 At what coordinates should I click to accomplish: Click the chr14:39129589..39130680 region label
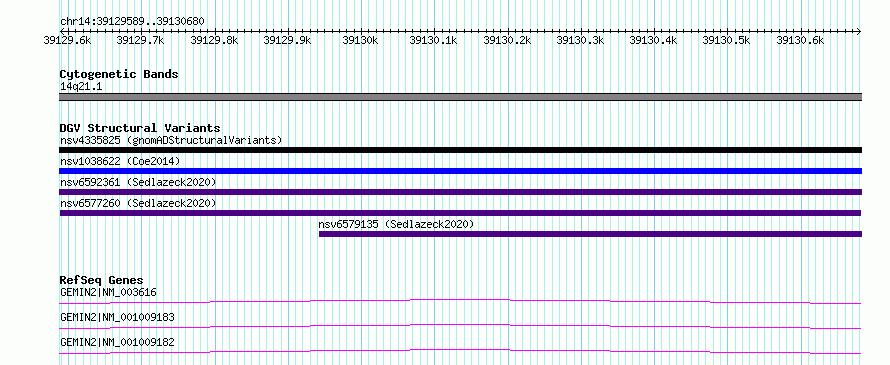(132, 21)
